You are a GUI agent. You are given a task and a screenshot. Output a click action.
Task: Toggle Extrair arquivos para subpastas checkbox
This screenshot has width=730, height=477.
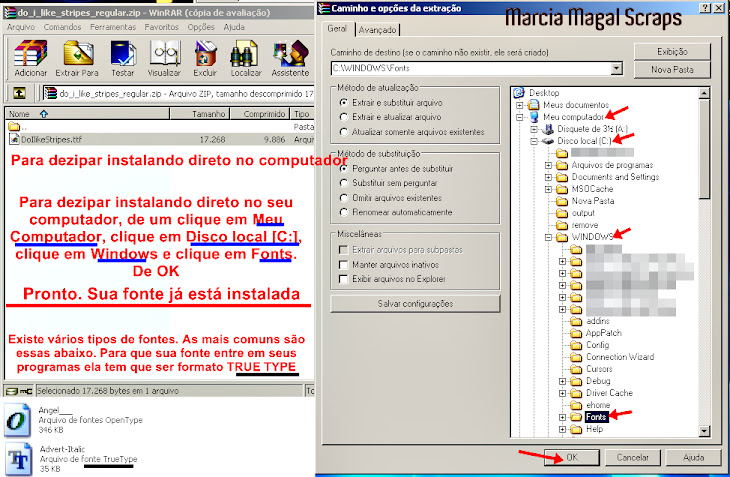[x=344, y=250]
